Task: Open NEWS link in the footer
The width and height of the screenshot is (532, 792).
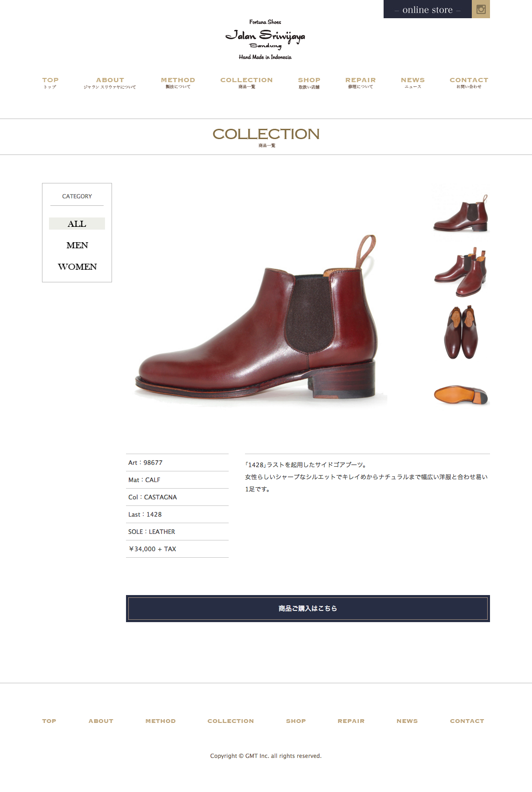Action: click(x=407, y=721)
